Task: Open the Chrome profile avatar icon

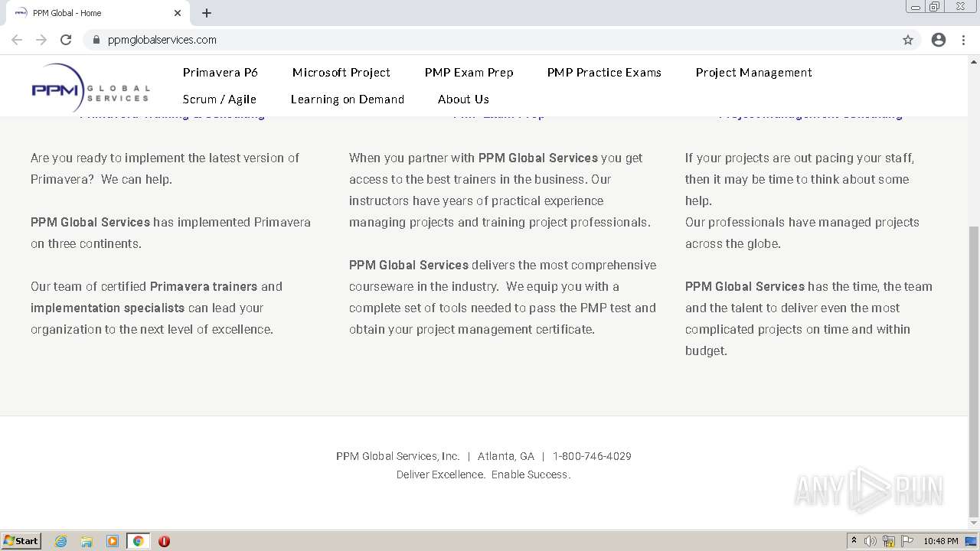Action: click(939, 40)
